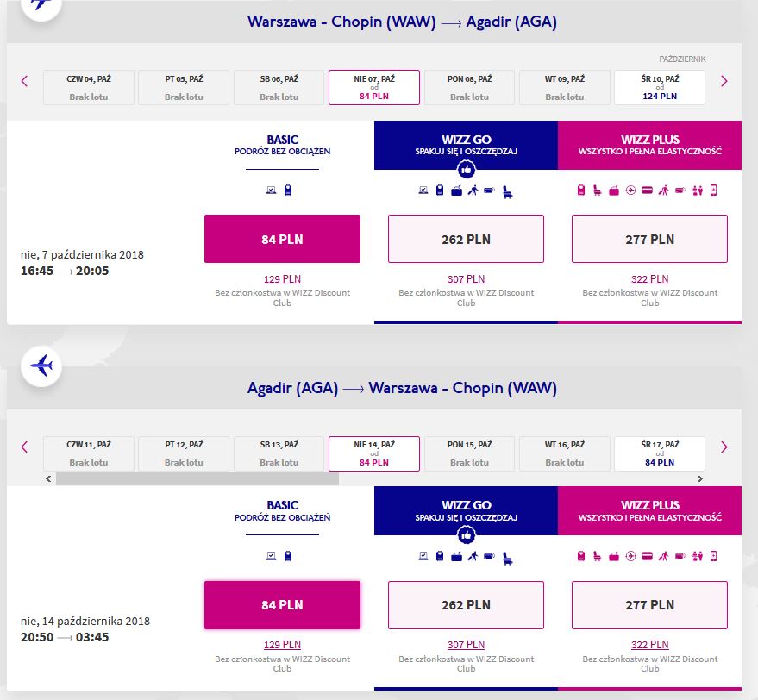The image size is (758, 700).
Task: Click cabin bag icon under Agadir–Warszawa BASIC
Action: pos(288,556)
